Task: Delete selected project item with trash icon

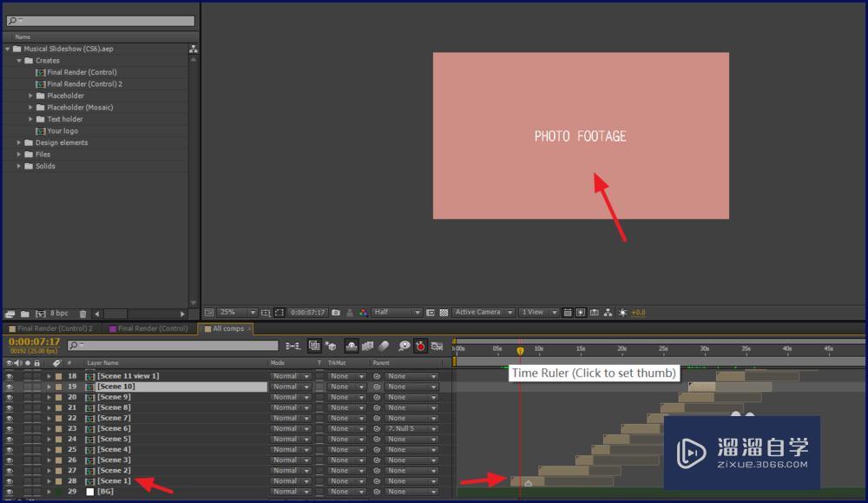Action: pos(82,314)
